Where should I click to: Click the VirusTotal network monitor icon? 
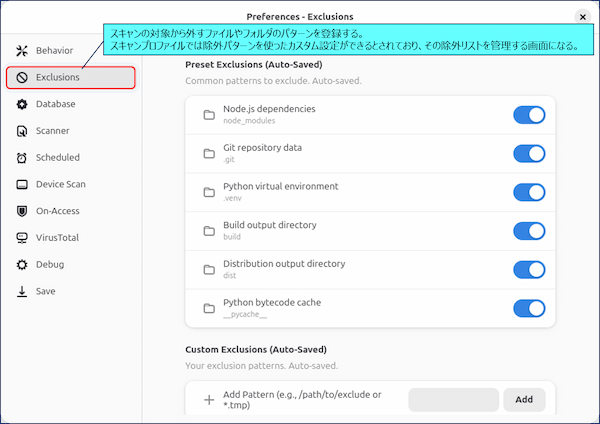coord(22,238)
